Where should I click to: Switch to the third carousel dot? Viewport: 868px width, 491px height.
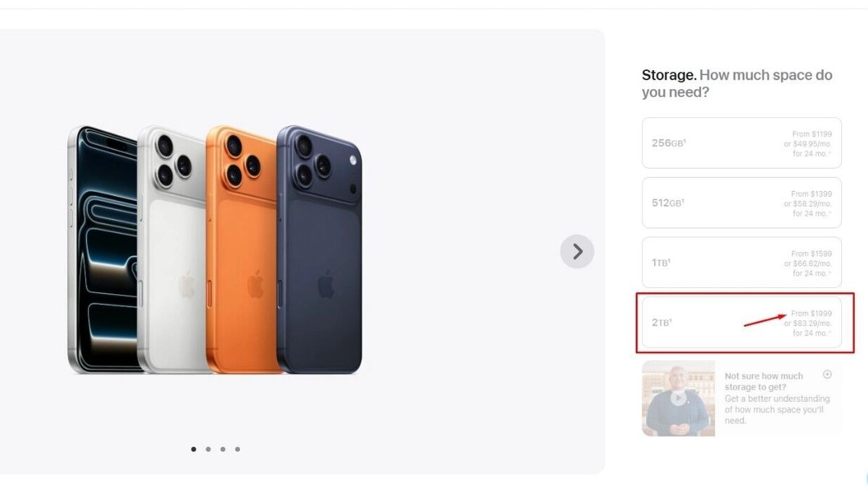[223, 449]
